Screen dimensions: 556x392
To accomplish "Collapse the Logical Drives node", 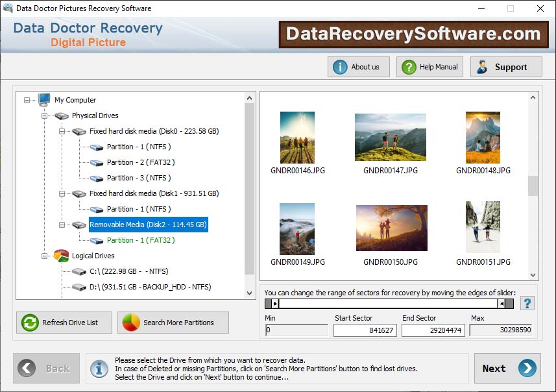I will coord(43,254).
